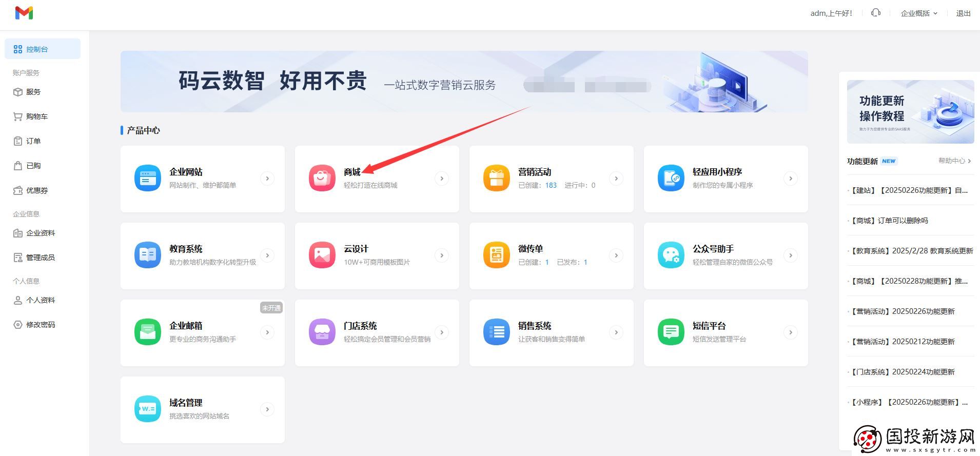Click the 购物车 cart icon in sidebar

click(x=18, y=116)
